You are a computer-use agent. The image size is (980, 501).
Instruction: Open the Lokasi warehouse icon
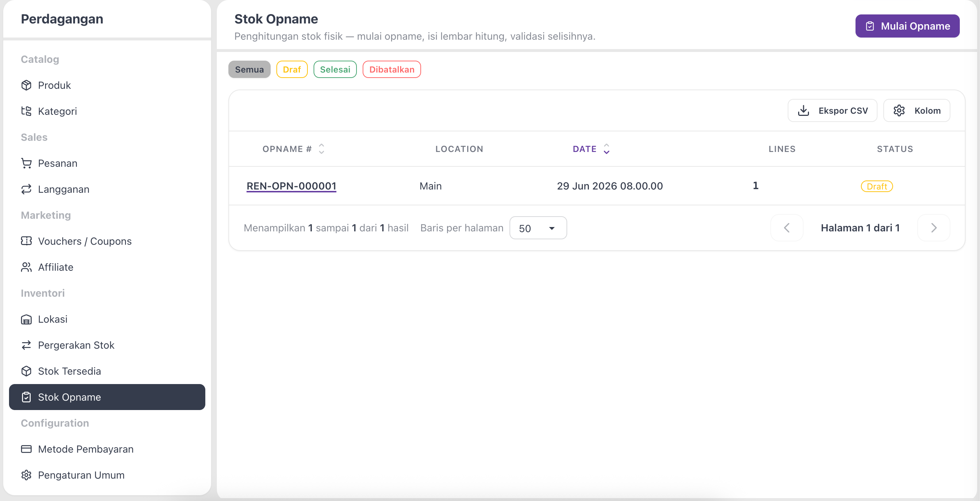click(26, 319)
